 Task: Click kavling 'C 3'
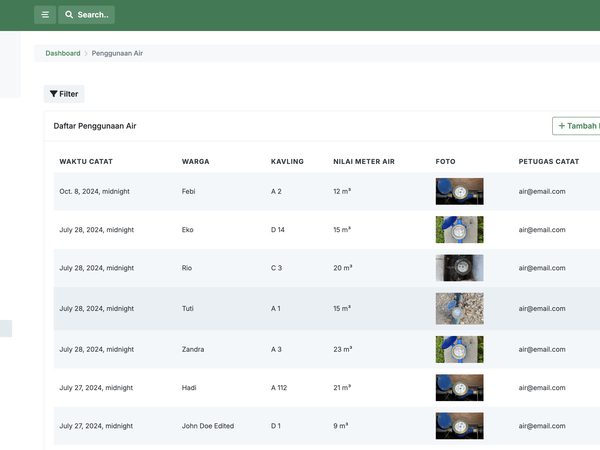276,268
